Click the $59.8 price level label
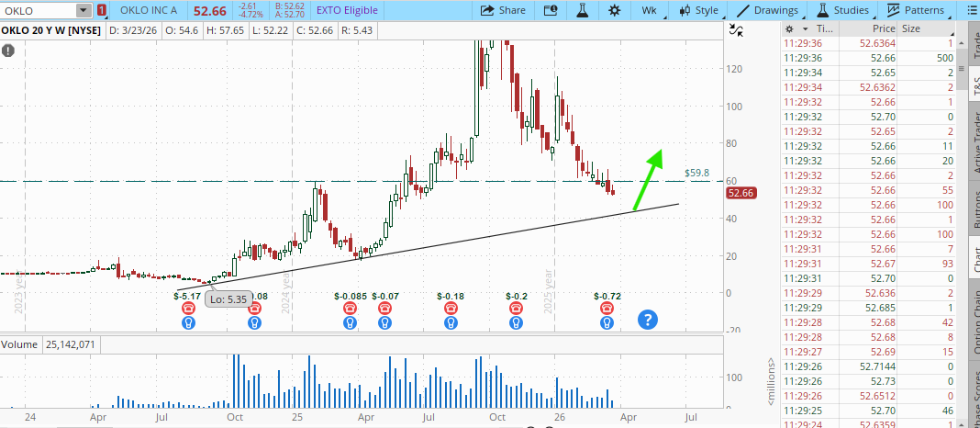Screen dimensions: 980x428 (696, 173)
